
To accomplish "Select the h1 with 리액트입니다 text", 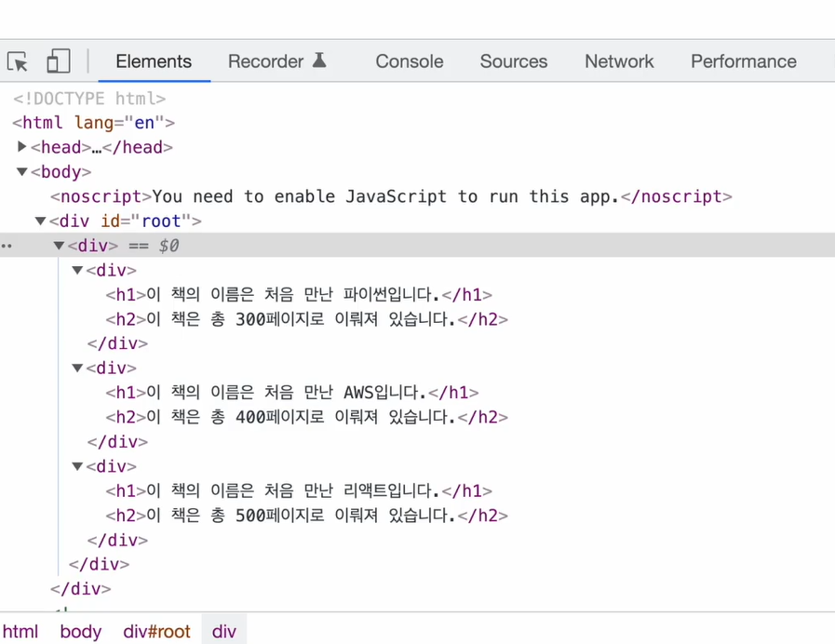I will pyautogui.click(x=299, y=490).
